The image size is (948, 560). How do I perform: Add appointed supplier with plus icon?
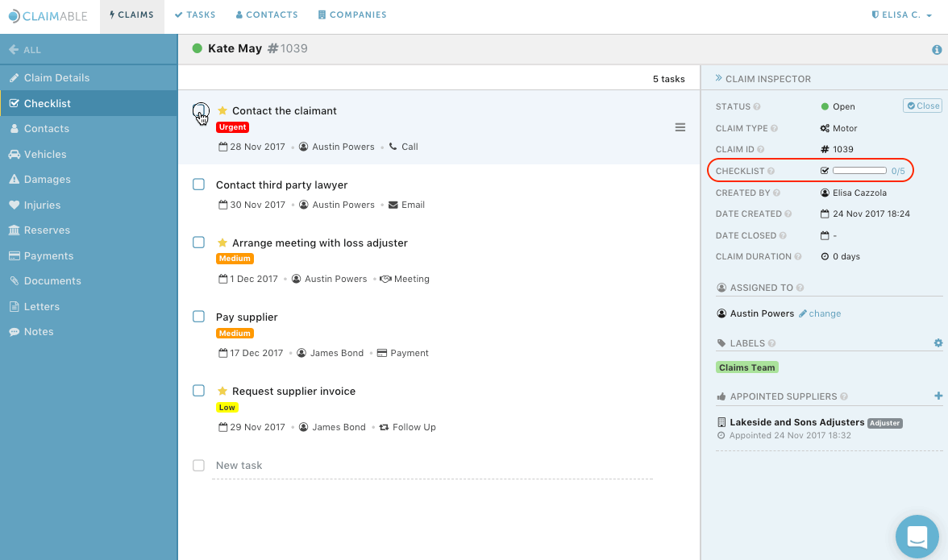tap(938, 396)
